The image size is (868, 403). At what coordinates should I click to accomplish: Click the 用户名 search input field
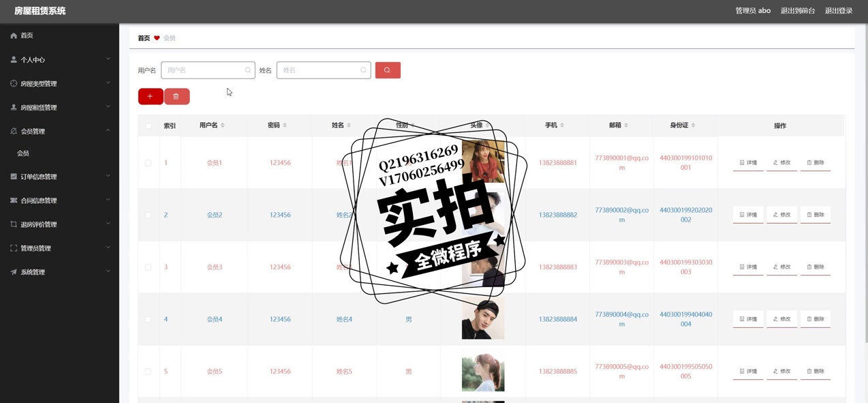(204, 70)
